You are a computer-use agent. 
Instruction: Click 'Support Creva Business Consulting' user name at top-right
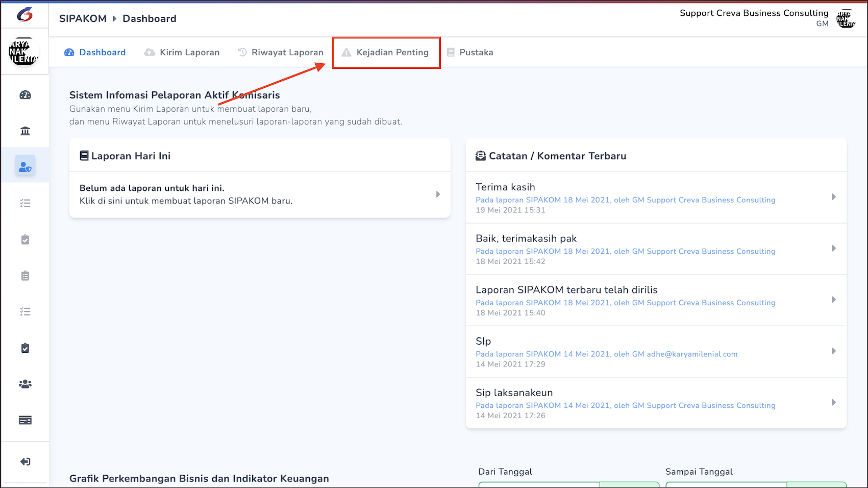point(754,13)
